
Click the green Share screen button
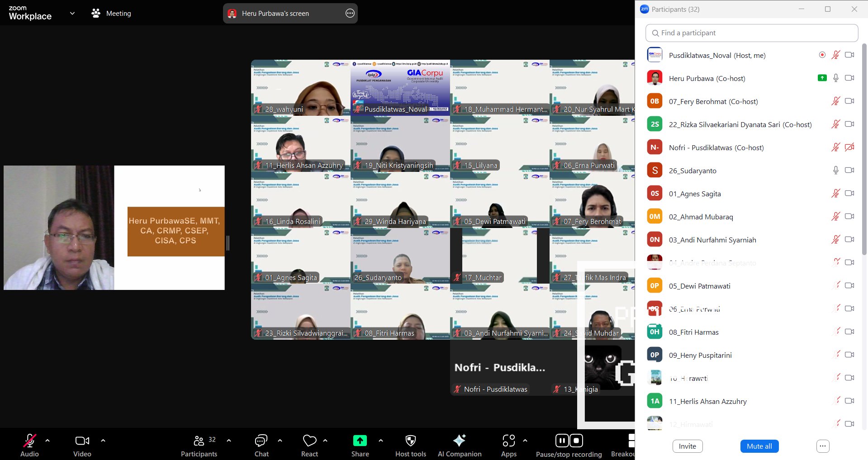tap(360, 441)
